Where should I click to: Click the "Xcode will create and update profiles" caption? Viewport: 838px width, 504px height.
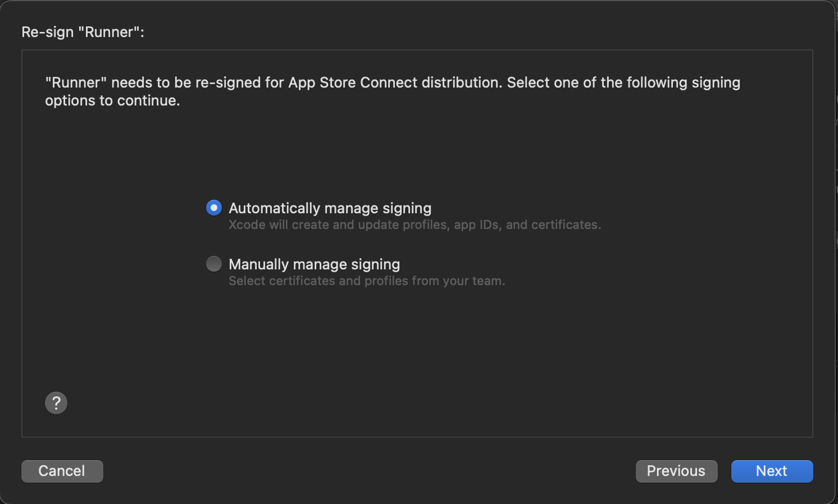[x=415, y=225]
